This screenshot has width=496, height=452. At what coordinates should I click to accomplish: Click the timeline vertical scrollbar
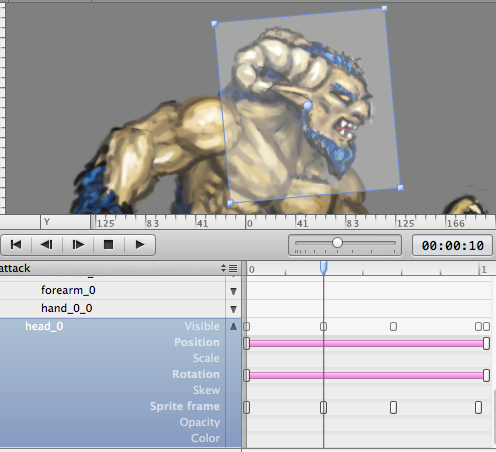pos(494,418)
